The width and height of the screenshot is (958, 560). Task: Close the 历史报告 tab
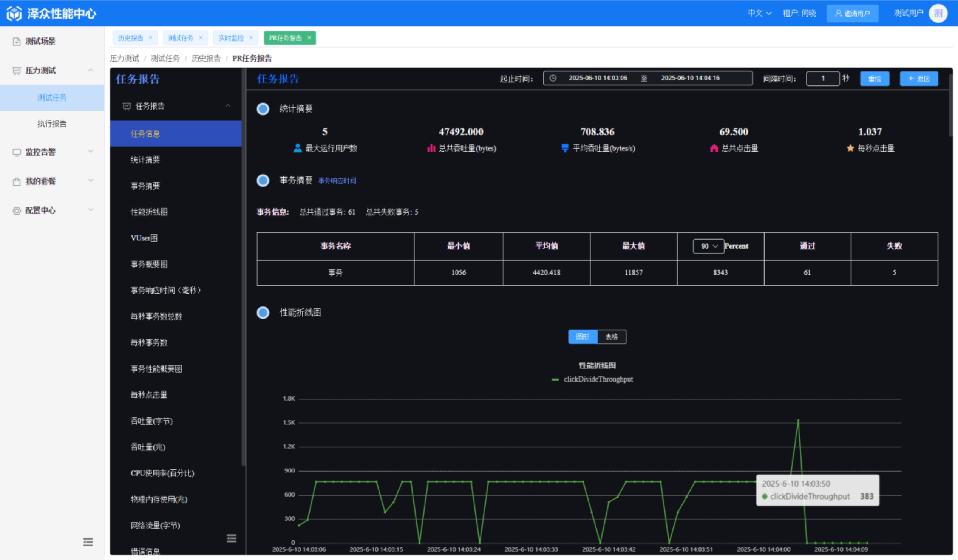click(x=151, y=38)
